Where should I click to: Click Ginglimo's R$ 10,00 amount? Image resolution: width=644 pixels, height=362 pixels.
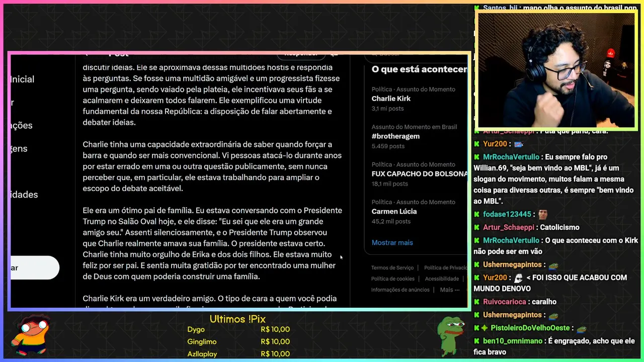pos(275,341)
